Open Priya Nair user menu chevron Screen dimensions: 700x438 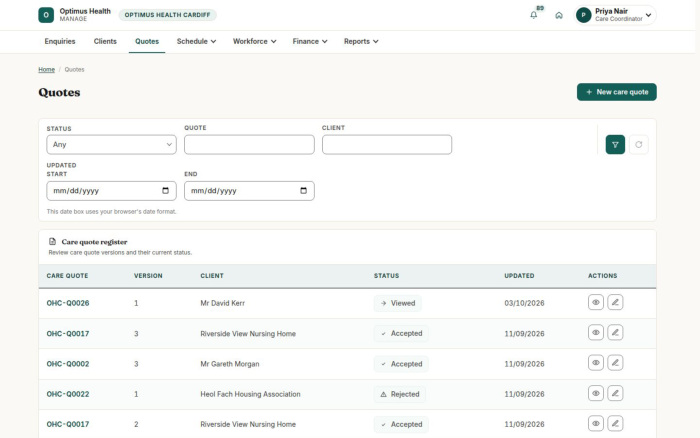648,15
